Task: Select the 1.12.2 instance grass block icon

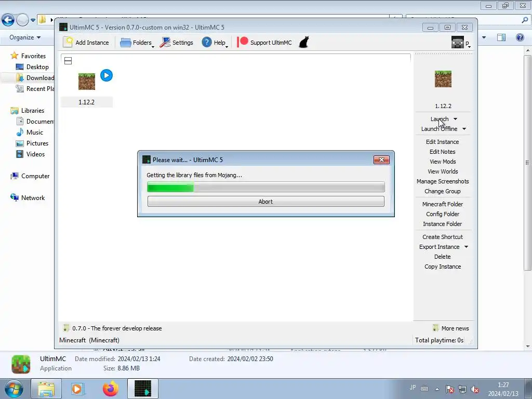Action: (x=87, y=82)
